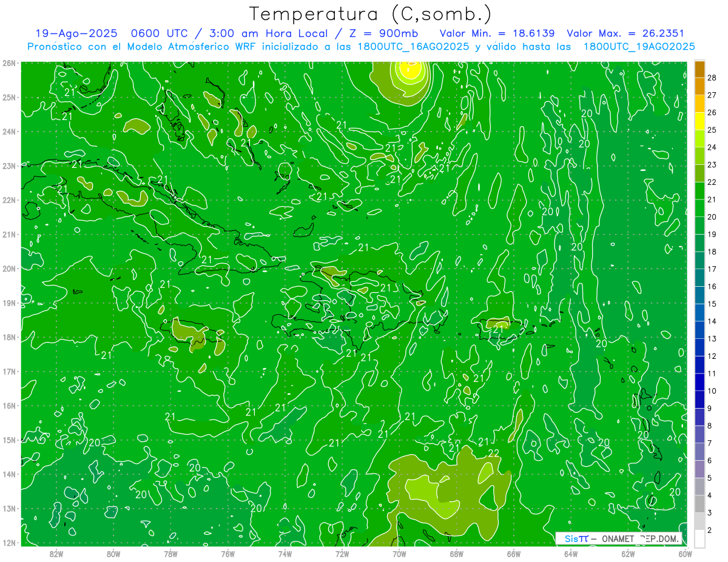Click the '23N' latitude axis label
Image resolution: width=728 pixels, height=562 pixels.
[8, 166]
